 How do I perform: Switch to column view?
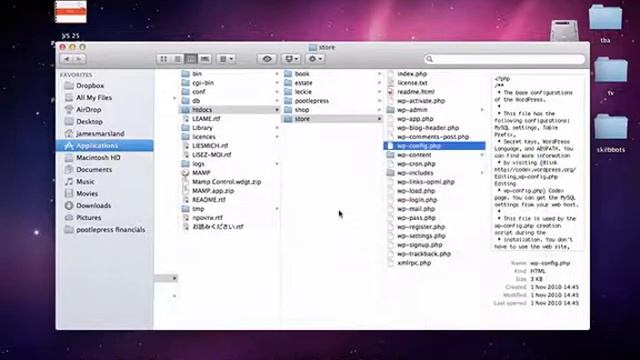(x=191, y=59)
